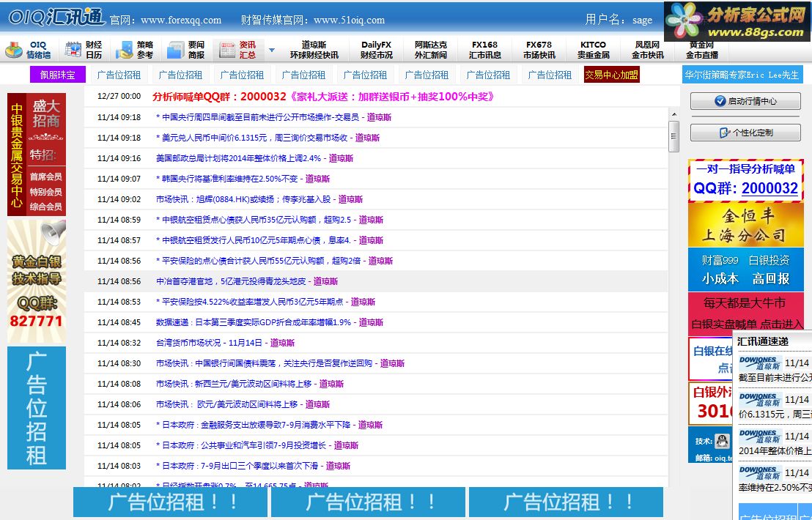Expand dropdown arrow next to 资讯汇总
The image size is (812, 520).
coord(272,51)
